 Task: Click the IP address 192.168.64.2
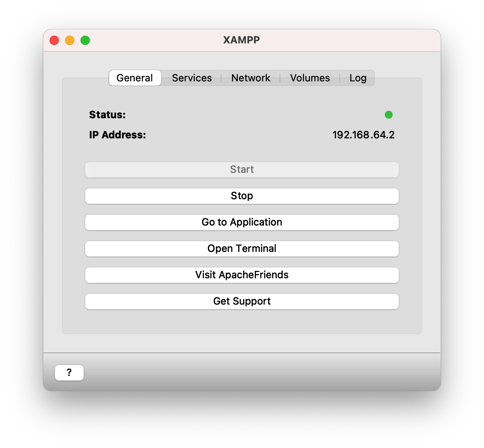tap(363, 135)
